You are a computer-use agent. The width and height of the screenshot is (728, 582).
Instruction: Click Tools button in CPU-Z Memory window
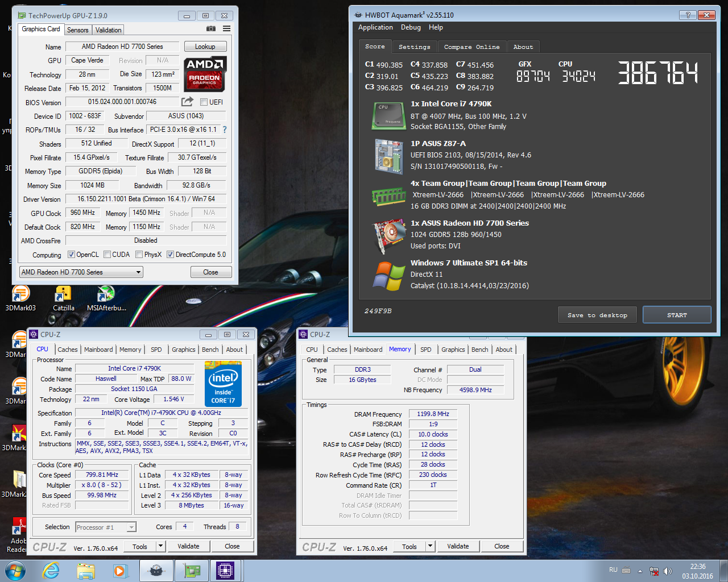click(409, 547)
